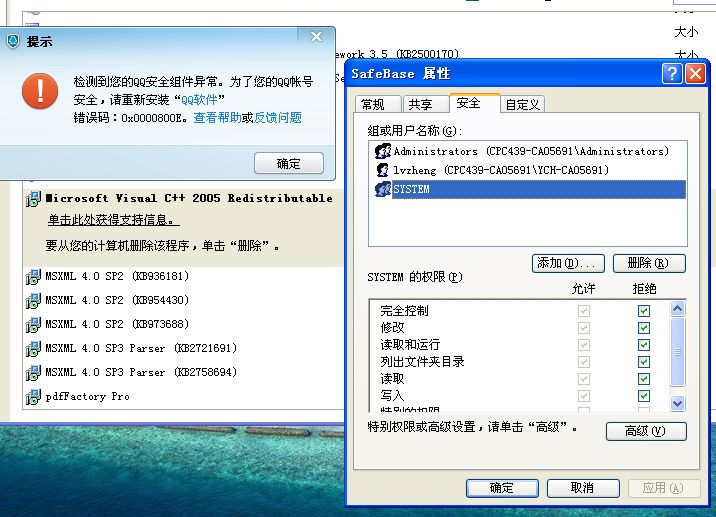This screenshot has height=517, width=716.
Task: Click the 添加(D)... button
Action: click(568, 264)
